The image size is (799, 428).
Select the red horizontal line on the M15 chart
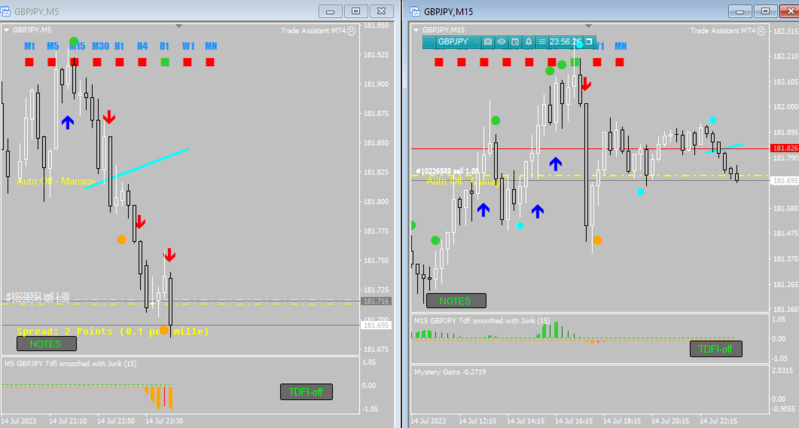[x=590, y=148]
